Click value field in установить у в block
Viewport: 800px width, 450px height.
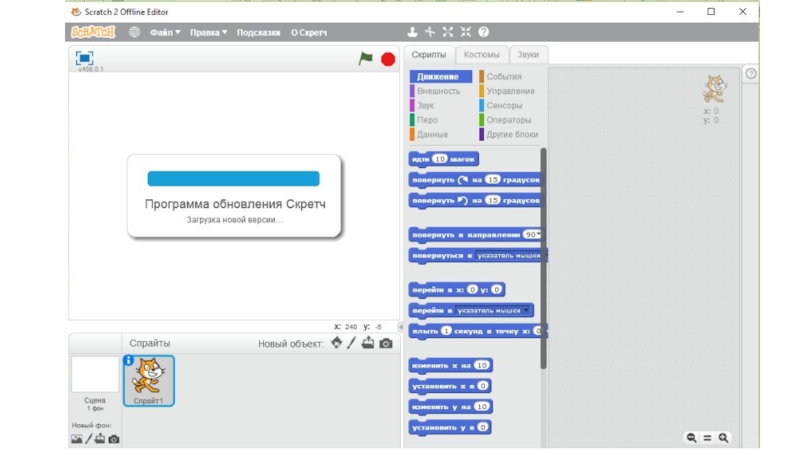pyautogui.click(x=483, y=427)
